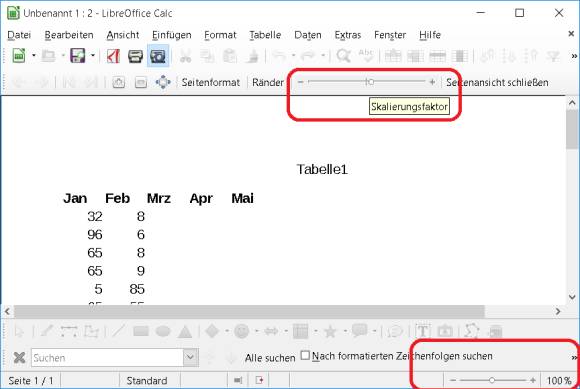580x389 pixels.
Task: Open the Fenster menu
Action: tap(390, 35)
